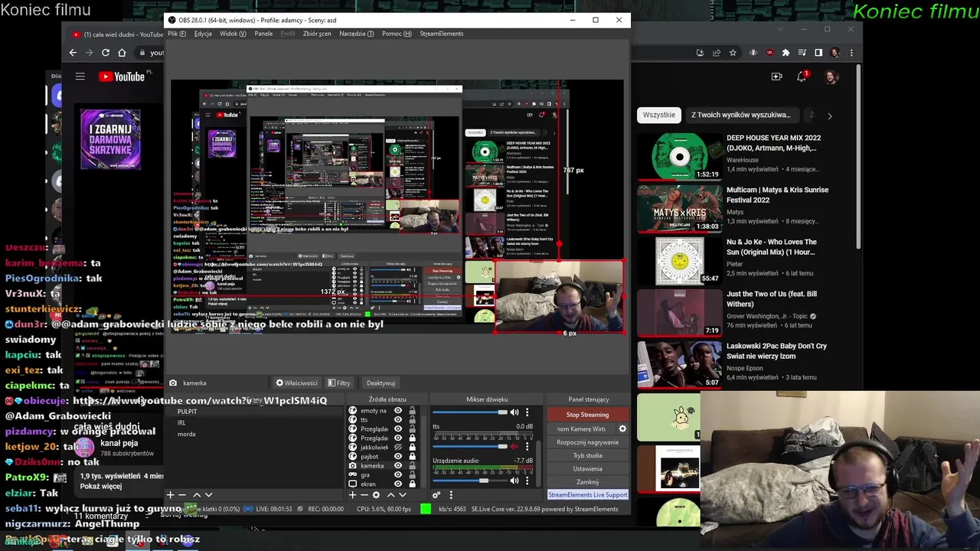Add a new source in Źródła obrazu
The image size is (980, 551).
coord(352,495)
